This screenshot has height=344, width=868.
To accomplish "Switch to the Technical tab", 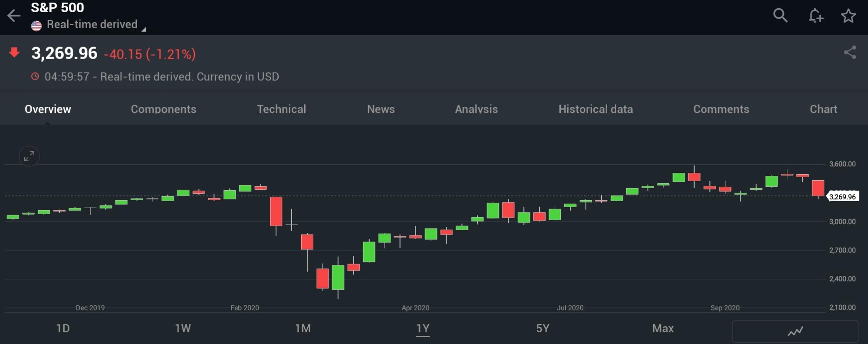I will [282, 109].
